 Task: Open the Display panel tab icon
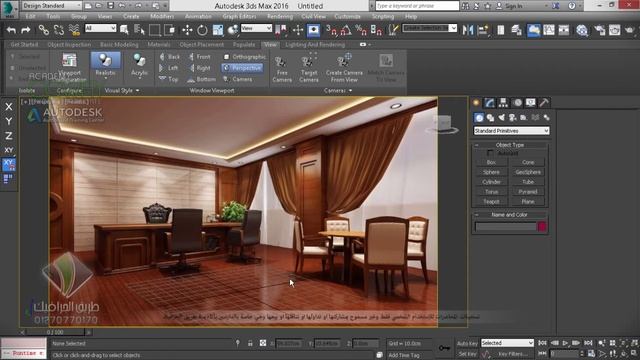pyautogui.click(x=530, y=103)
